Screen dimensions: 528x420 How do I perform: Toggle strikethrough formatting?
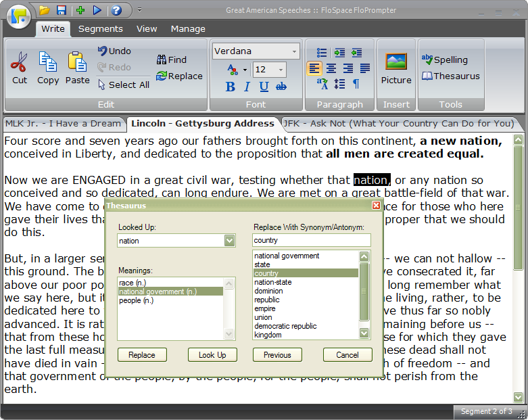(281, 87)
